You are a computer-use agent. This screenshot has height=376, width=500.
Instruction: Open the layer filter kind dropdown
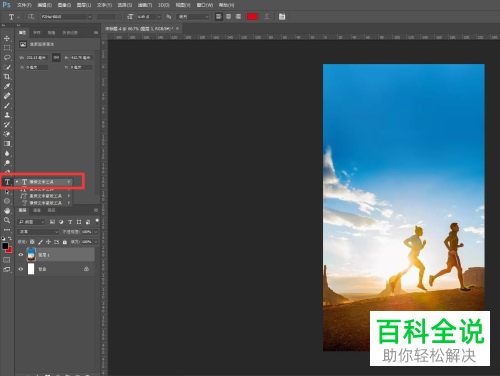(32, 222)
